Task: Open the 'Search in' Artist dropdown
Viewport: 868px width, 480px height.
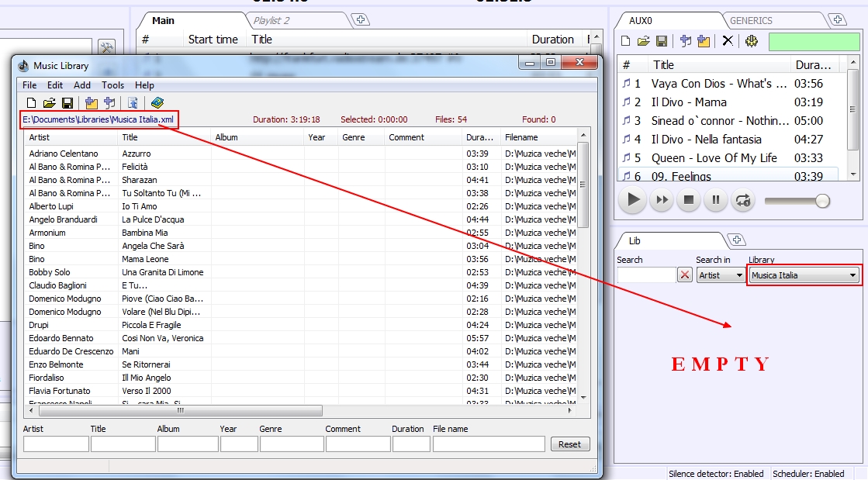Action: pyautogui.click(x=720, y=275)
